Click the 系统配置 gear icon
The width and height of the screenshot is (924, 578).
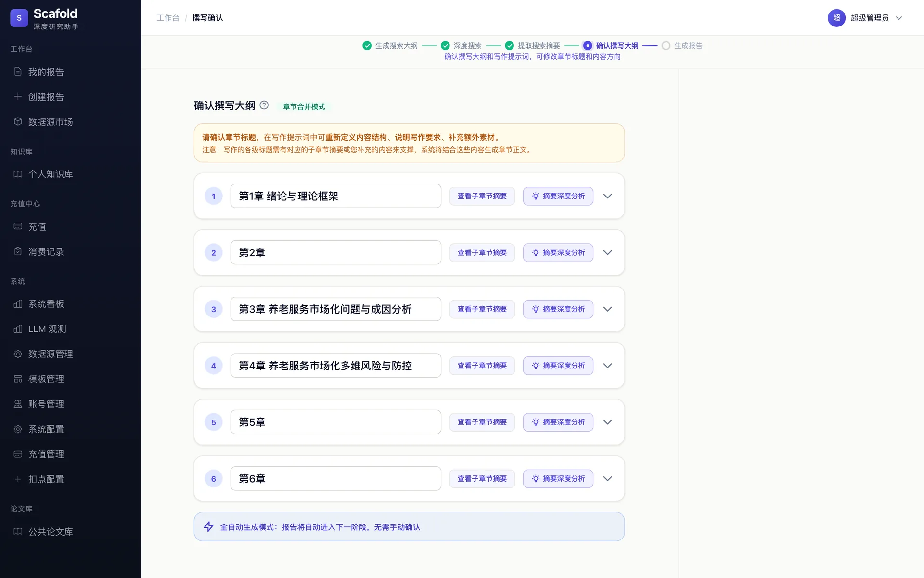(18, 429)
